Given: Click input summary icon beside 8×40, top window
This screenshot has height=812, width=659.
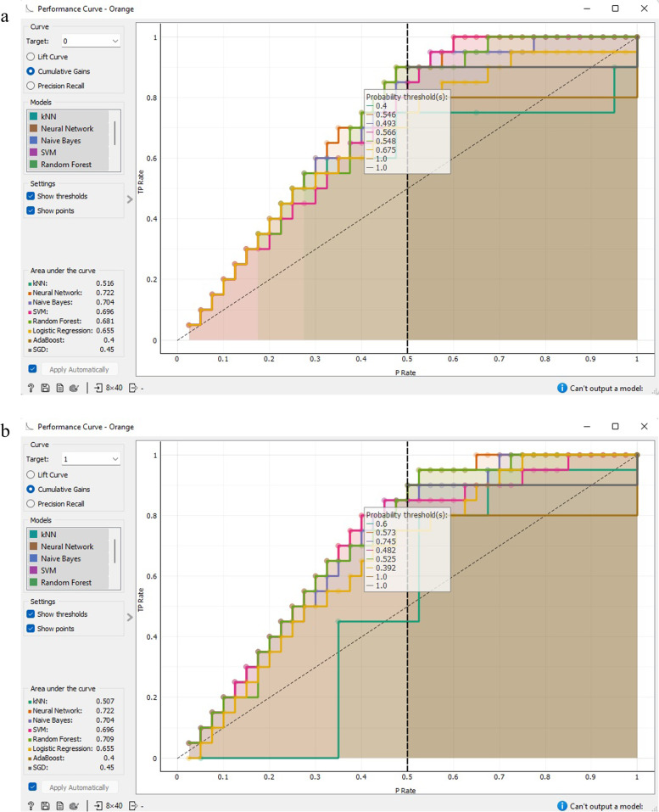Looking at the screenshot, I should pyautogui.click(x=98, y=388).
